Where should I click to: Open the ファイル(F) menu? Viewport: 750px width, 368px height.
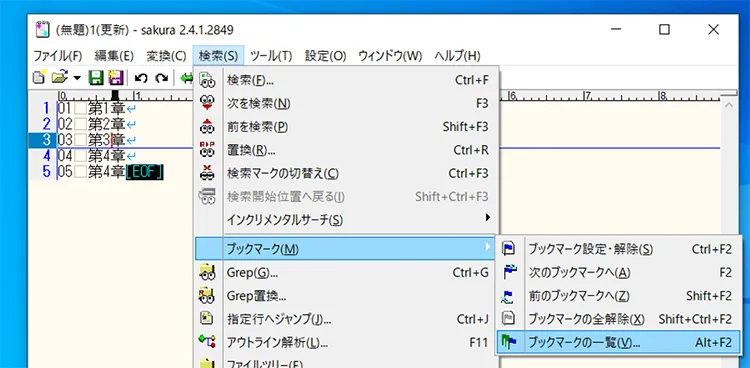tap(58, 56)
